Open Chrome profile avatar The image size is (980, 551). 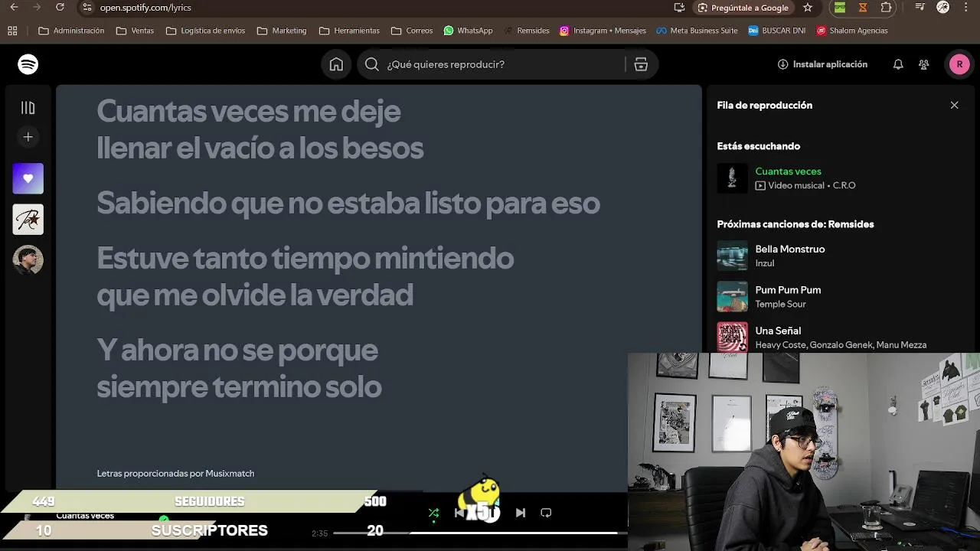pos(943,8)
